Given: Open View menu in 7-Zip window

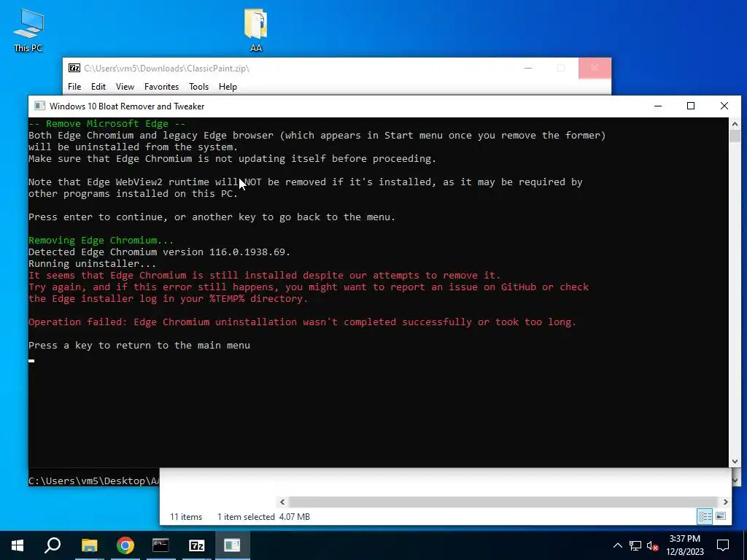Looking at the screenshot, I should click(125, 87).
